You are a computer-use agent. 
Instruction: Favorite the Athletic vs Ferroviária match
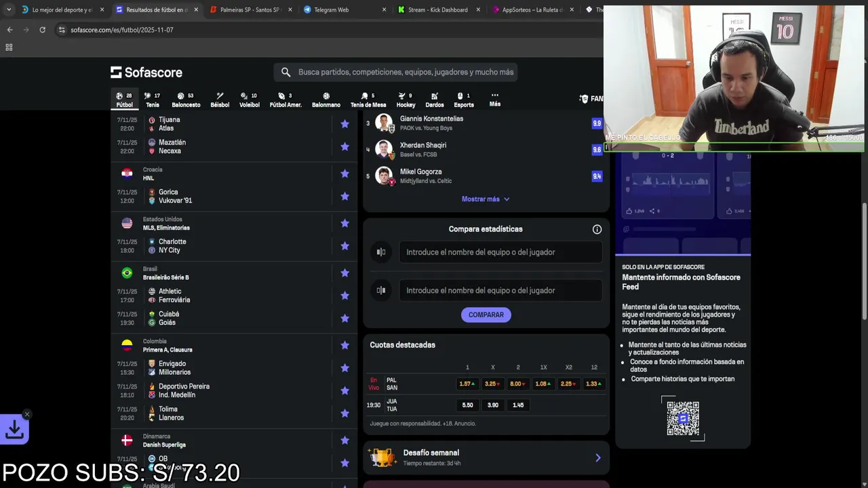(x=344, y=296)
